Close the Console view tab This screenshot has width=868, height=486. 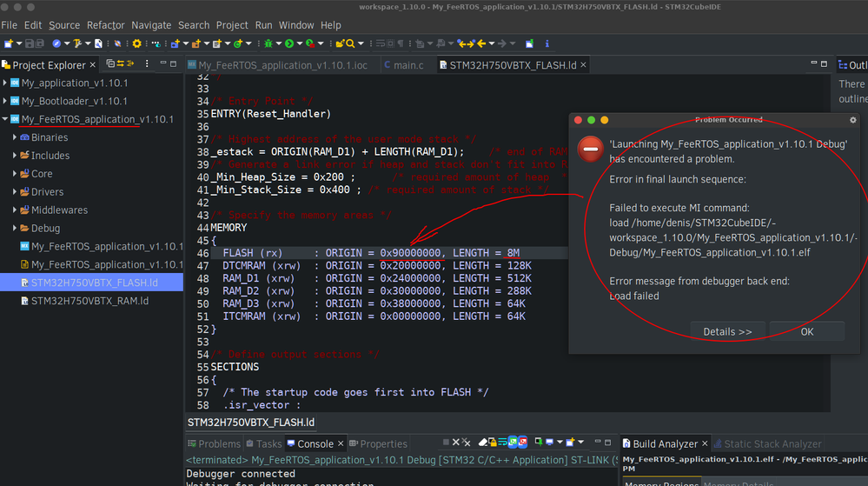point(341,444)
